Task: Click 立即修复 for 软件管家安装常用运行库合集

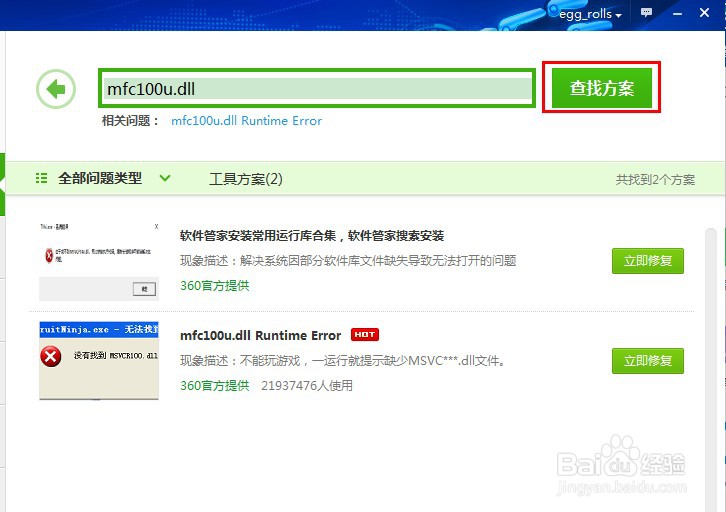Action: 648,261
